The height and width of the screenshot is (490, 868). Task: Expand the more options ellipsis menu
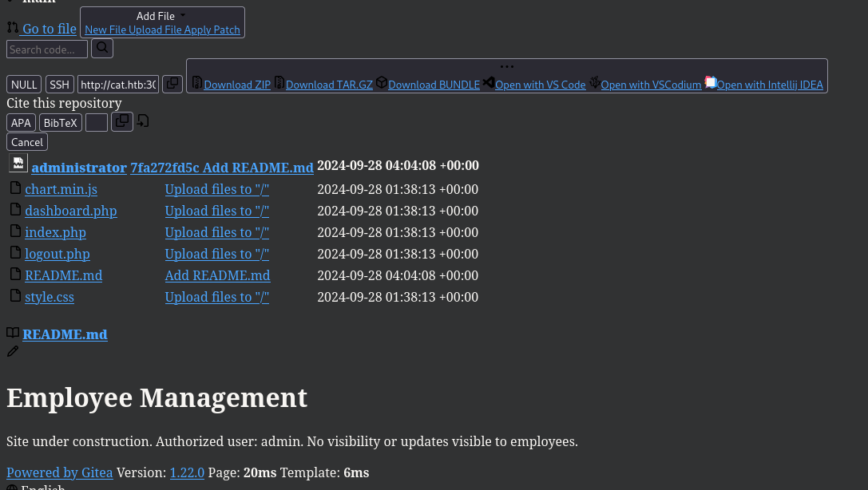tap(506, 65)
